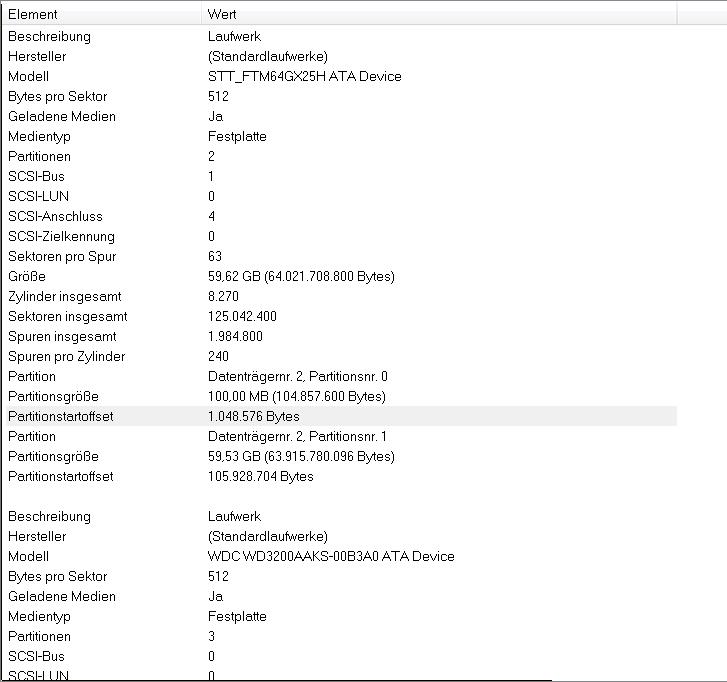
Task: Click the Partitionsnr. 1 partition entry
Action: 298,436
